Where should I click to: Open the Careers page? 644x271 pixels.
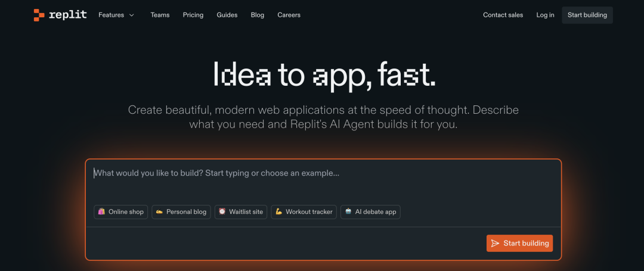click(289, 15)
